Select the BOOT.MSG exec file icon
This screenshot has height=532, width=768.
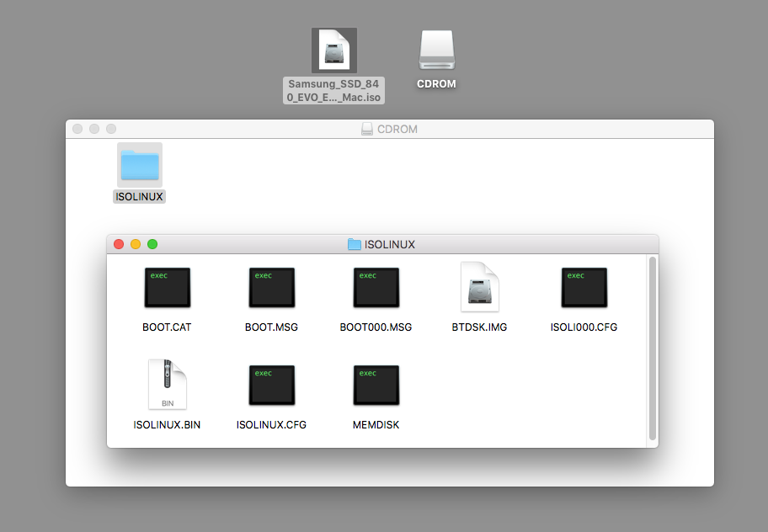[272, 288]
